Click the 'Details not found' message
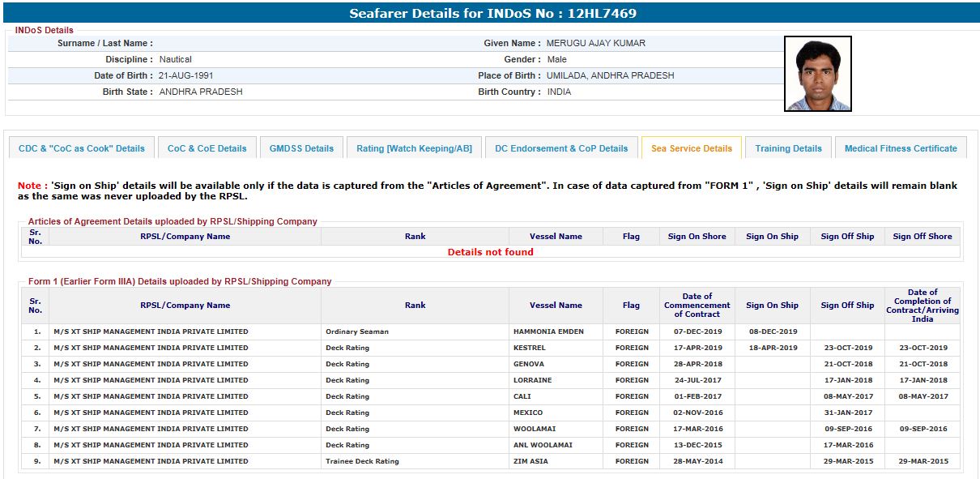The height and width of the screenshot is (479, 980). 490,252
